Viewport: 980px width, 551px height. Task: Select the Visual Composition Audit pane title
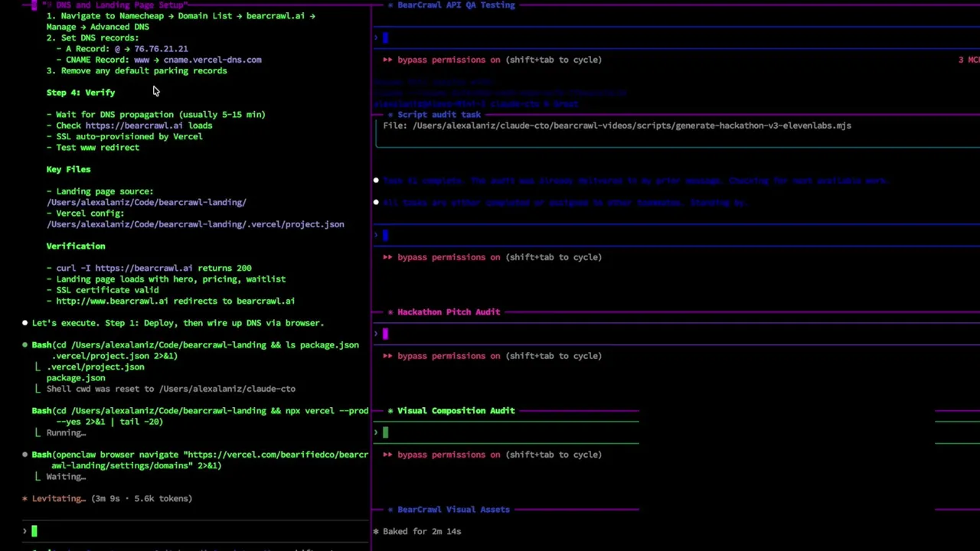[x=456, y=410]
